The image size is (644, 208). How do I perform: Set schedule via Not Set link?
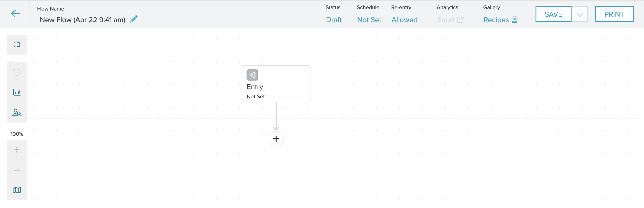pos(369,20)
